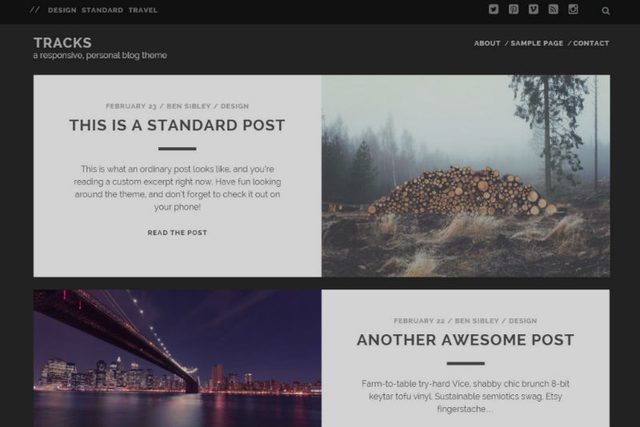Open the Vimeo social icon
640x427 pixels.
(533, 9)
